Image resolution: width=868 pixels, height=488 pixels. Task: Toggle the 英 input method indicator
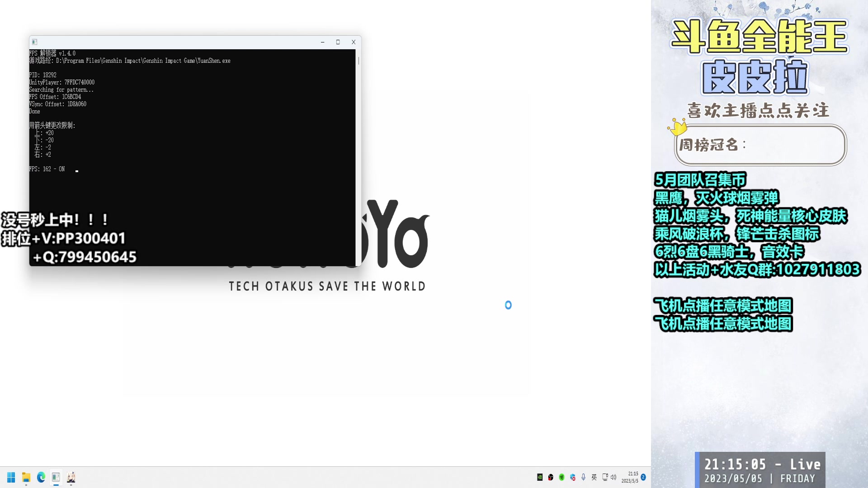(x=594, y=477)
